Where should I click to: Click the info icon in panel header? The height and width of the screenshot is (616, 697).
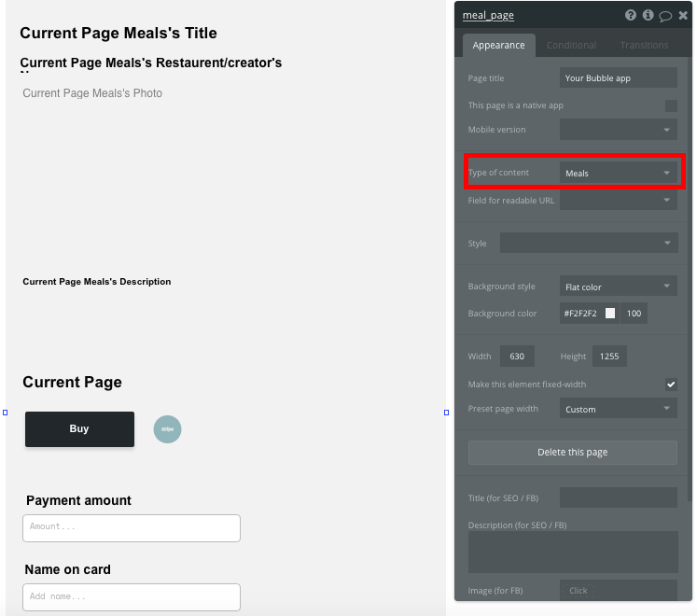click(x=648, y=16)
